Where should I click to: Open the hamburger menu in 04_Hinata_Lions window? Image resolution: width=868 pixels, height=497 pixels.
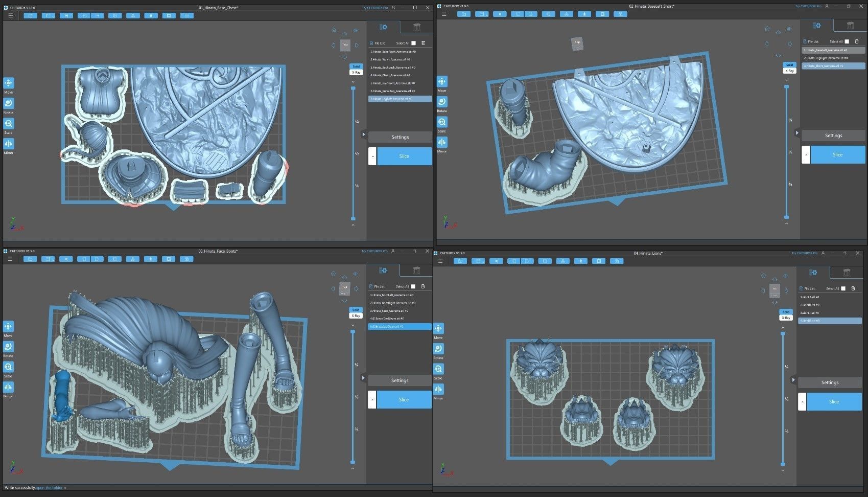click(440, 261)
